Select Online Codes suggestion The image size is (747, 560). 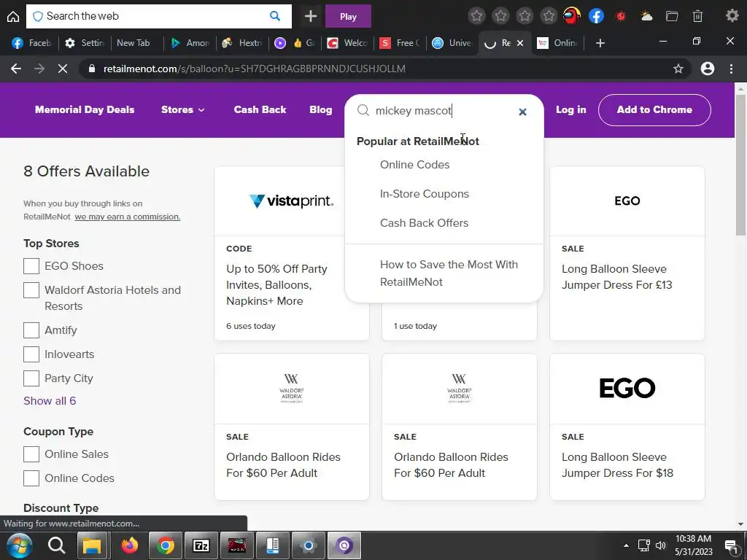pyautogui.click(x=414, y=164)
